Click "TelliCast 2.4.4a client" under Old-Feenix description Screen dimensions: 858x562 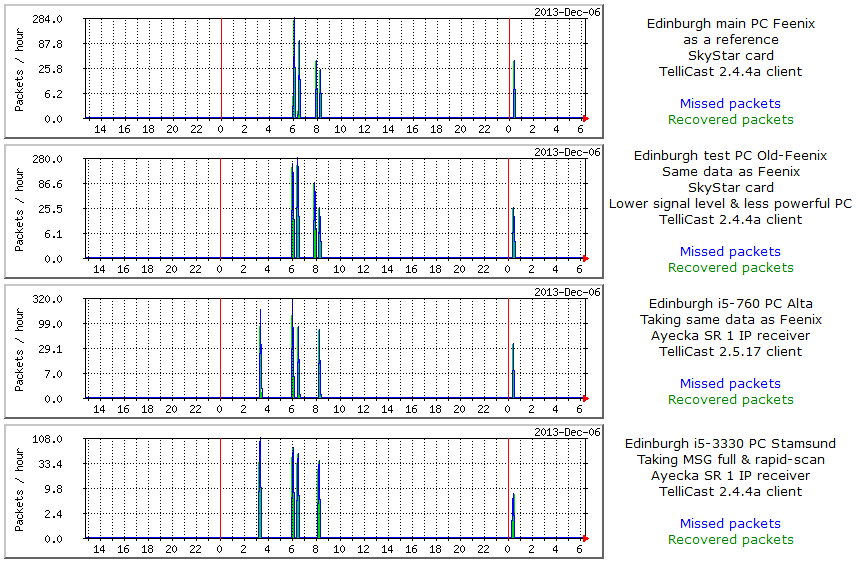pyautogui.click(x=731, y=219)
